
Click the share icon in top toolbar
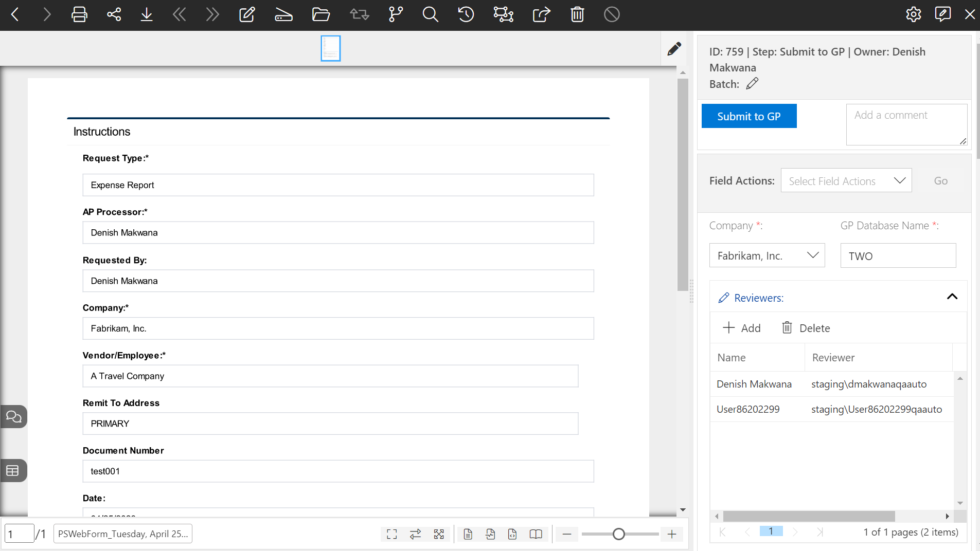(114, 14)
